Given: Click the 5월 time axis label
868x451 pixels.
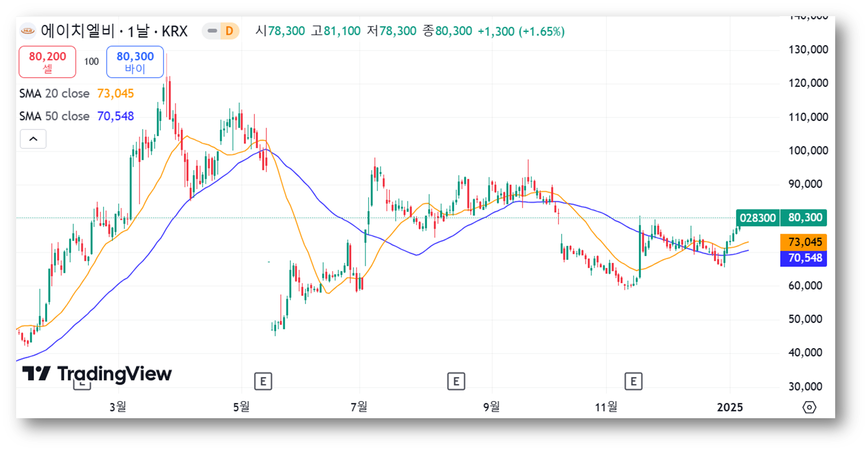Looking at the screenshot, I should [241, 407].
